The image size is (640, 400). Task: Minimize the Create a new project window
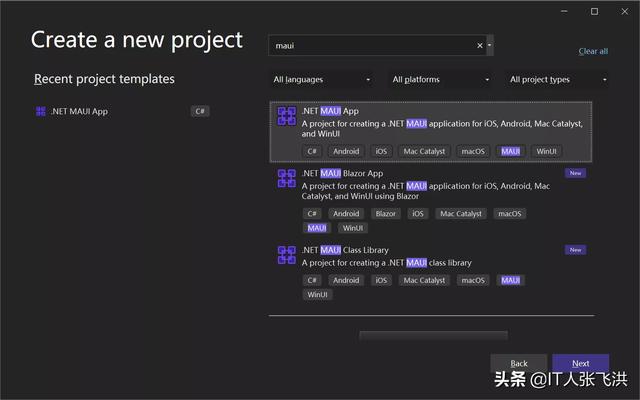(564, 11)
